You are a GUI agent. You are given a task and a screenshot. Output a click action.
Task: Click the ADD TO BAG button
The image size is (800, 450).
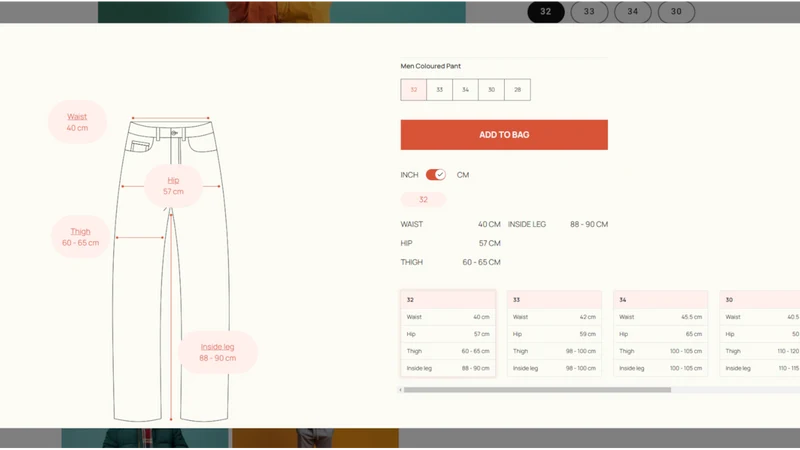click(x=504, y=135)
